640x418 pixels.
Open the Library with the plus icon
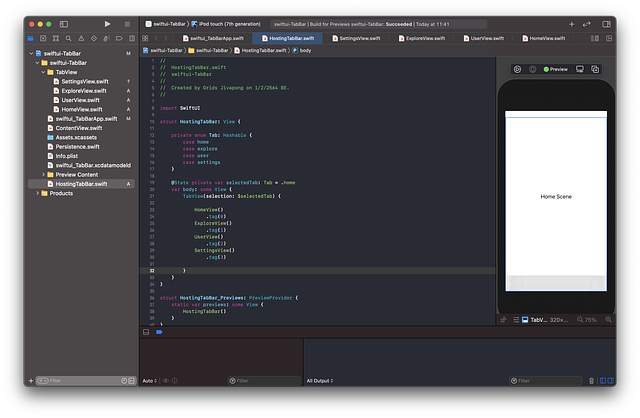[x=571, y=24]
